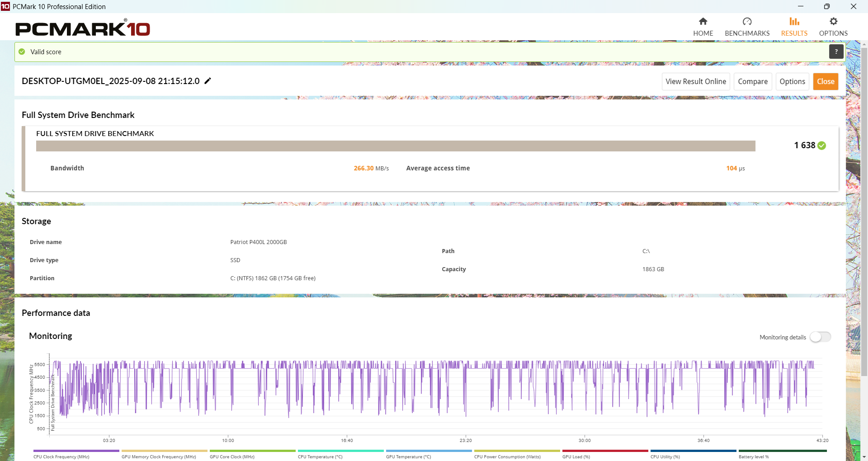The width and height of the screenshot is (868, 461).
Task: Toggle GPU Memory Clock Frequency legend series
Action: point(164,454)
